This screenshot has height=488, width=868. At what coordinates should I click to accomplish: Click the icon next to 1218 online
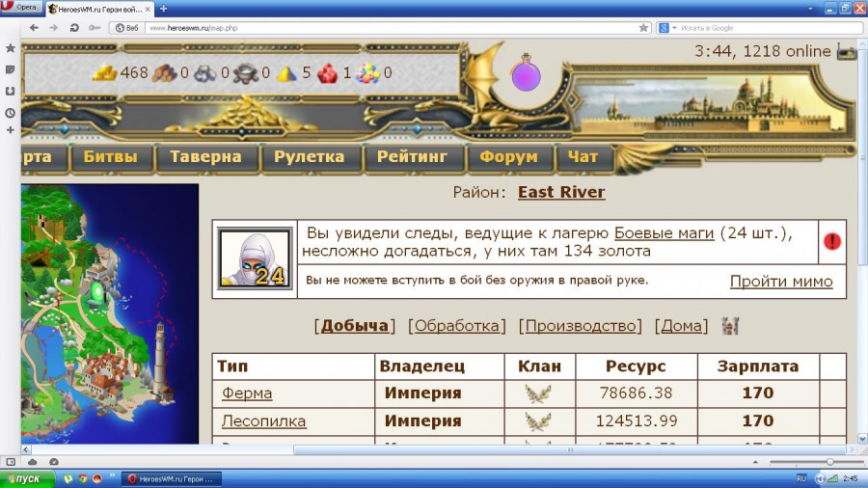pyautogui.click(x=847, y=51)
